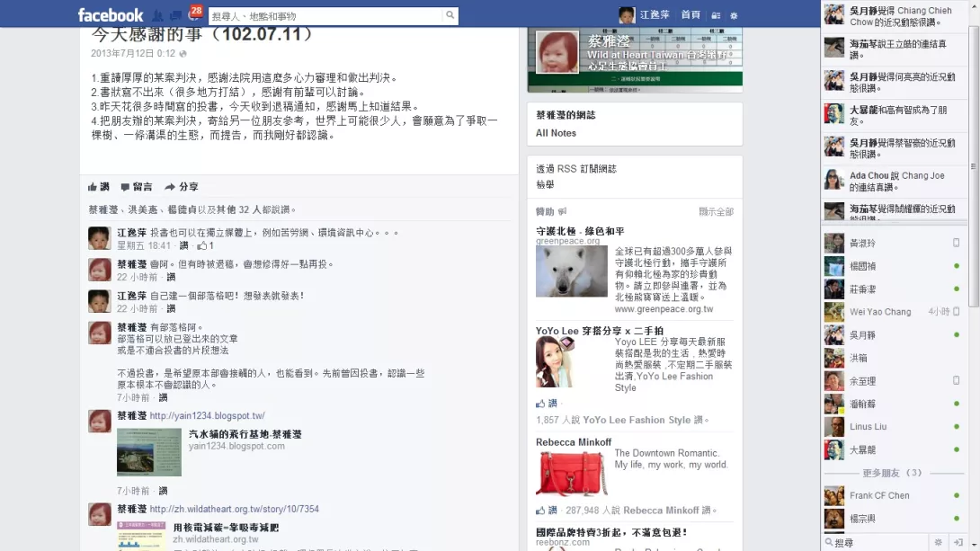Go to the Facebook logo home
The height and width of the screenshot is (551, 980).
point(110,15)
